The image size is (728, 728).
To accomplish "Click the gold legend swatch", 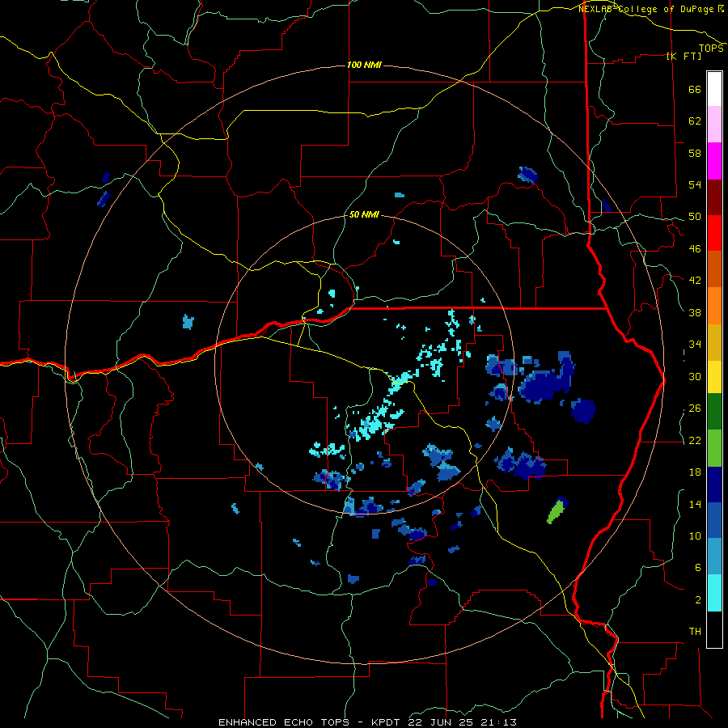I will click(x=714, y=342).
